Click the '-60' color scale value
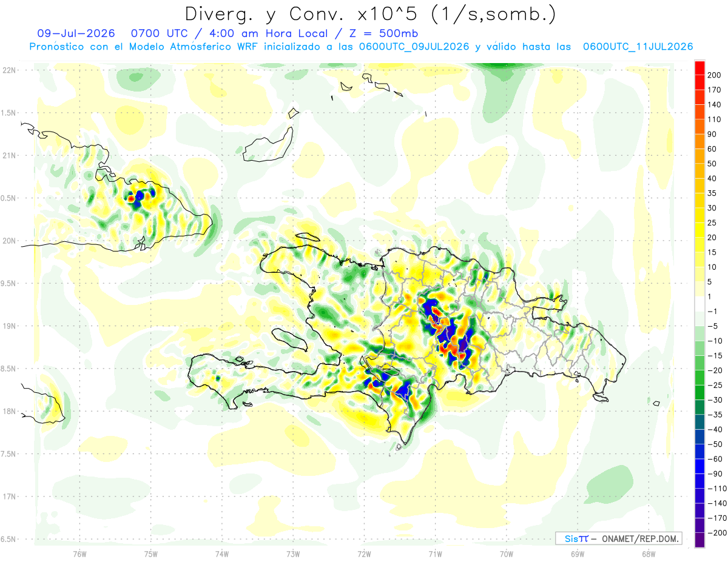Screen dimensions: 728x562 715,459
